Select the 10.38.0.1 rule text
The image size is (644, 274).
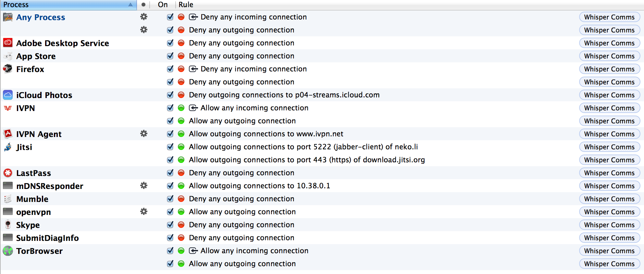(x=259, y=186)
